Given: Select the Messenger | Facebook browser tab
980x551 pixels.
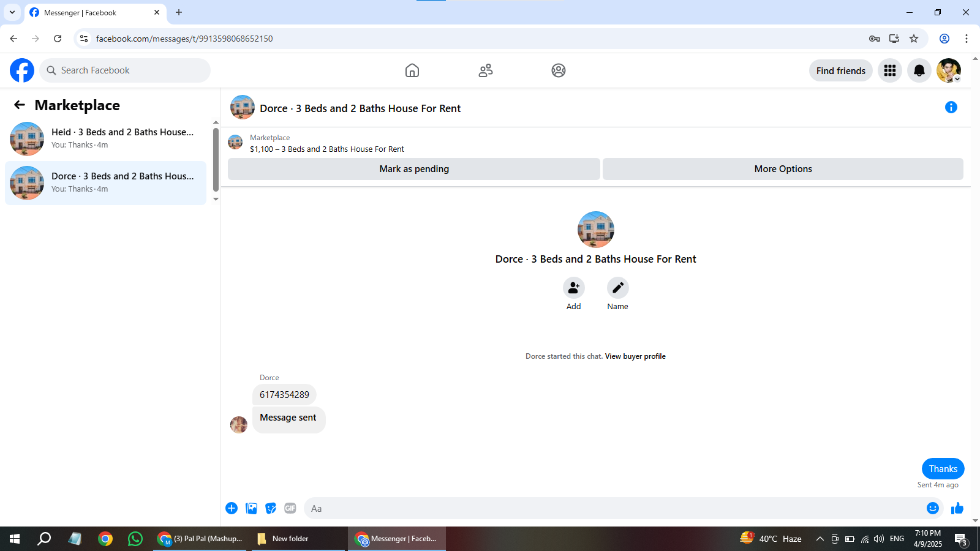Looking at the screenshot, I should (95, 13).
